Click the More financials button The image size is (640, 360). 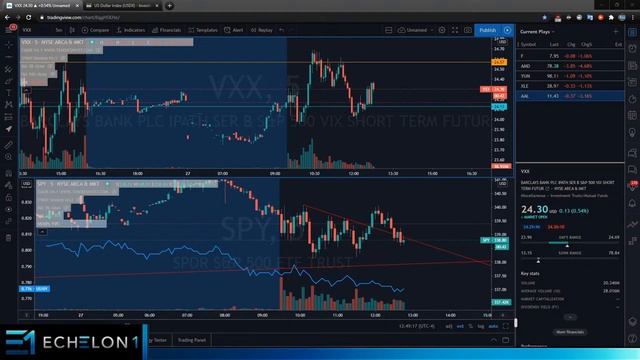click(x=570, y=332)
